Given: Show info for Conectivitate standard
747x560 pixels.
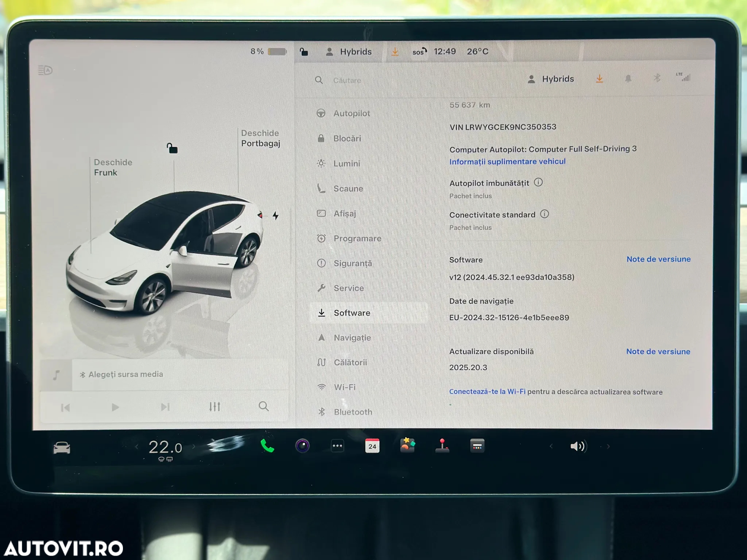Looking at the screenshot, I should pyautogui.click(x=545, y=214).
